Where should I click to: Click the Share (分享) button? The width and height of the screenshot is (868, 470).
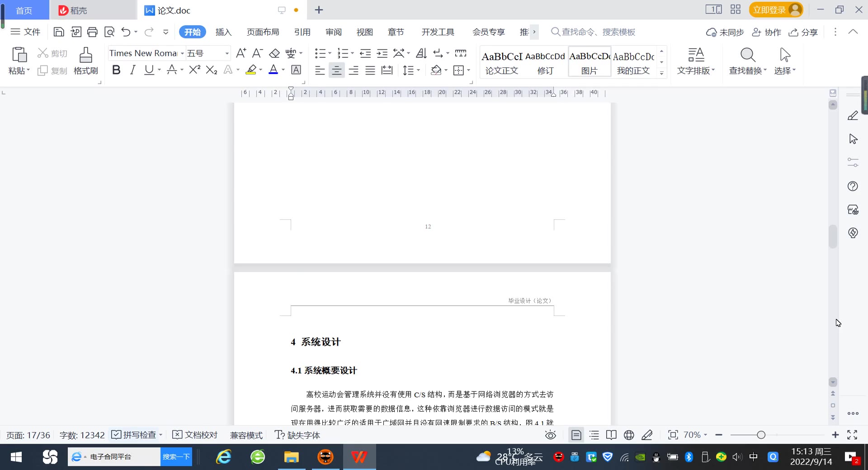pyautogui.click(x=803, y=32)
